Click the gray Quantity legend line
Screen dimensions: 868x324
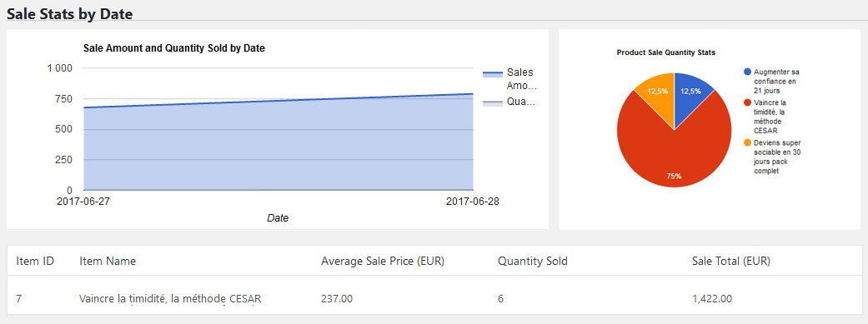(x=492, y=102)
